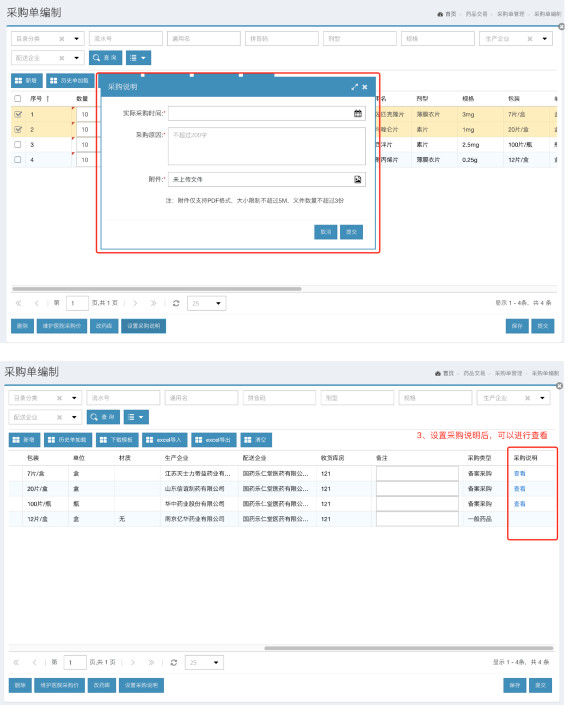Clear the 目录分类 filter with X icon in the top panel
Image resolution: width=588 pixels, height=714 pixels.
tap(62, 39)
